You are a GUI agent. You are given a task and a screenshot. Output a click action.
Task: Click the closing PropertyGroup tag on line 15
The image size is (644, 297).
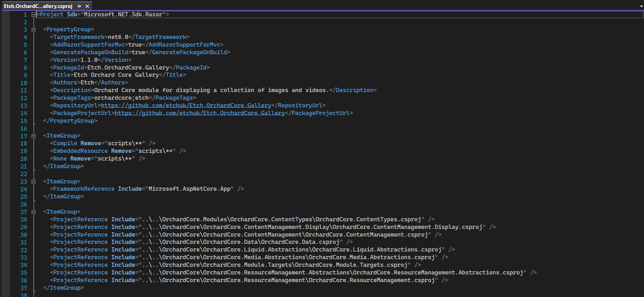coord(70,121)
